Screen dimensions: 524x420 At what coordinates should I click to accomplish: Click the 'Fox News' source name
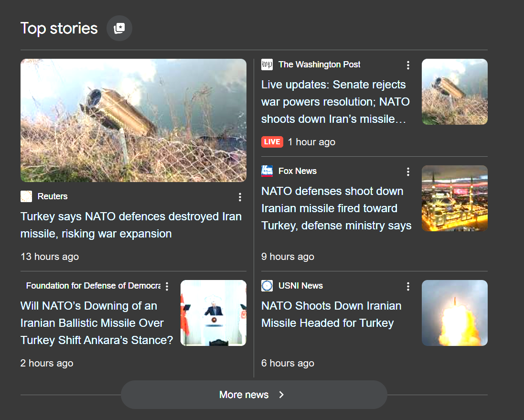(x=298, y=171)
